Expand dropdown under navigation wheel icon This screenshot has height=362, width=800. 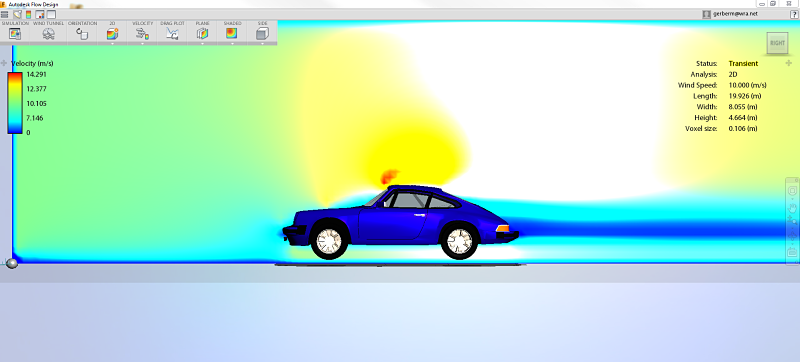tap(792, 199)
